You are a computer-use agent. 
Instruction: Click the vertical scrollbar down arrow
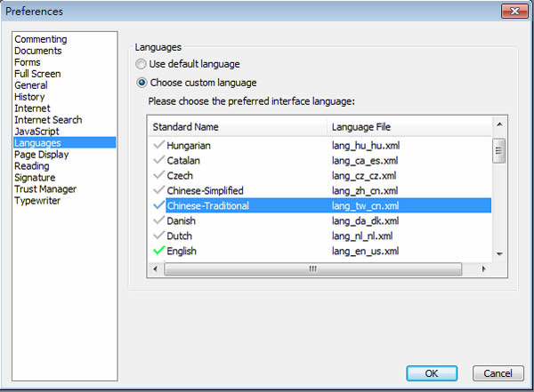pyautogui.click(x=499, y=254)
